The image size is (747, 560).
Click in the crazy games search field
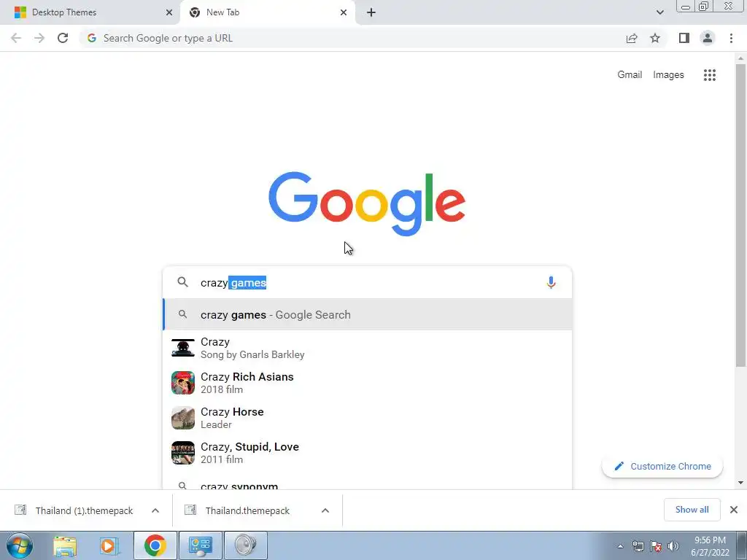[367, 282]
